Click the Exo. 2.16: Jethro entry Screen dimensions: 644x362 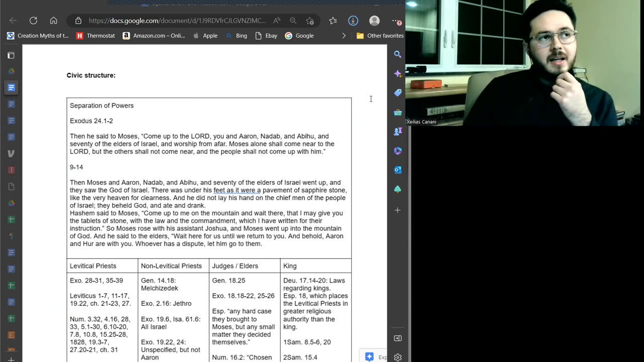166,304
